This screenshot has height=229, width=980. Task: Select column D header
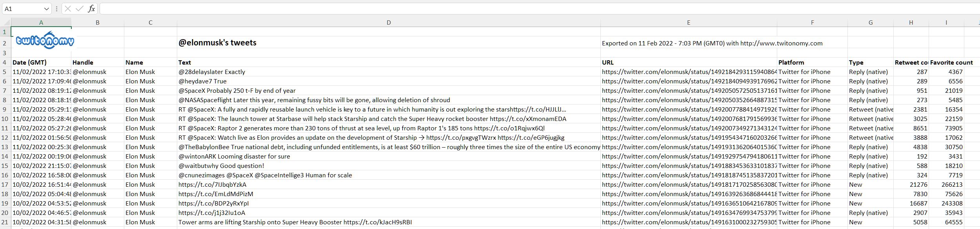click(x=389, y=23)
